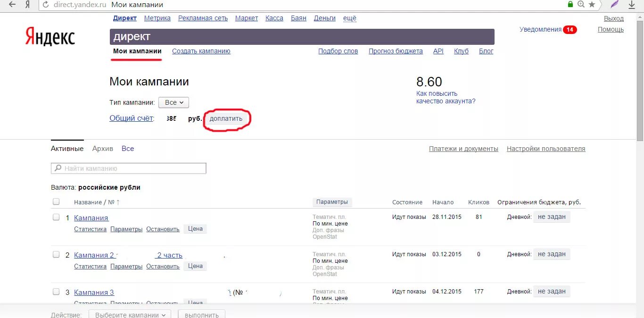Click the доплатить button
The image size is (644, 318).
pyautogui.click(x=226, y=118)
